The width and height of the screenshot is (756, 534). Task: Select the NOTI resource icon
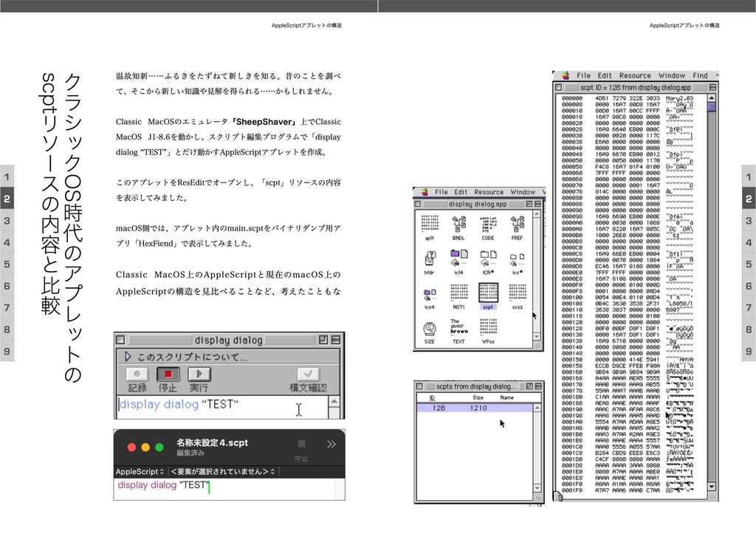458,292
